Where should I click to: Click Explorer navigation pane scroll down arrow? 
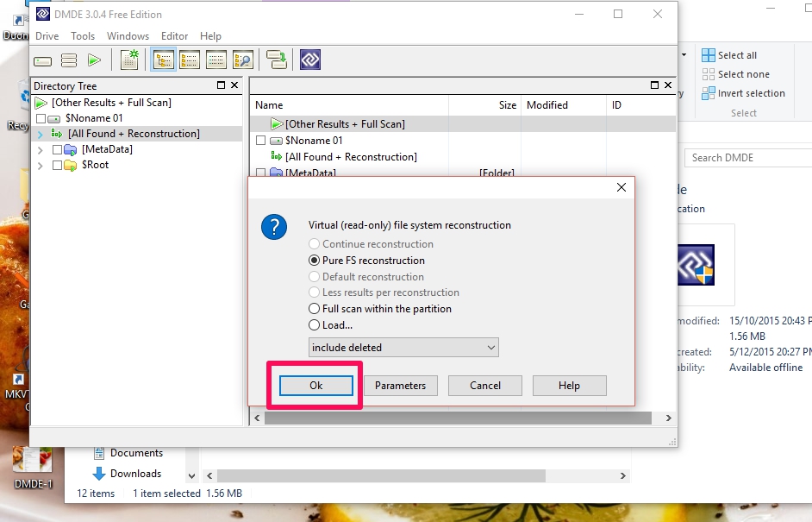(191, 476)
